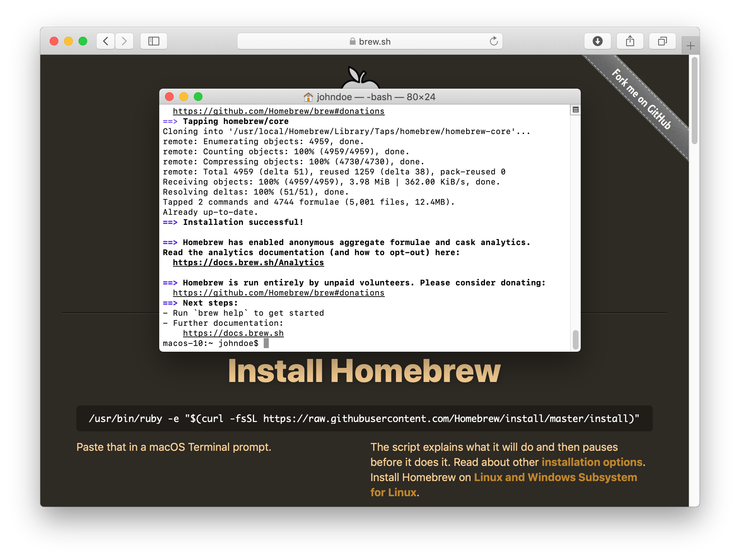Screen dimensions: 740x560
Task: Go back with Safari's back arrow
Action: point(106,41)
